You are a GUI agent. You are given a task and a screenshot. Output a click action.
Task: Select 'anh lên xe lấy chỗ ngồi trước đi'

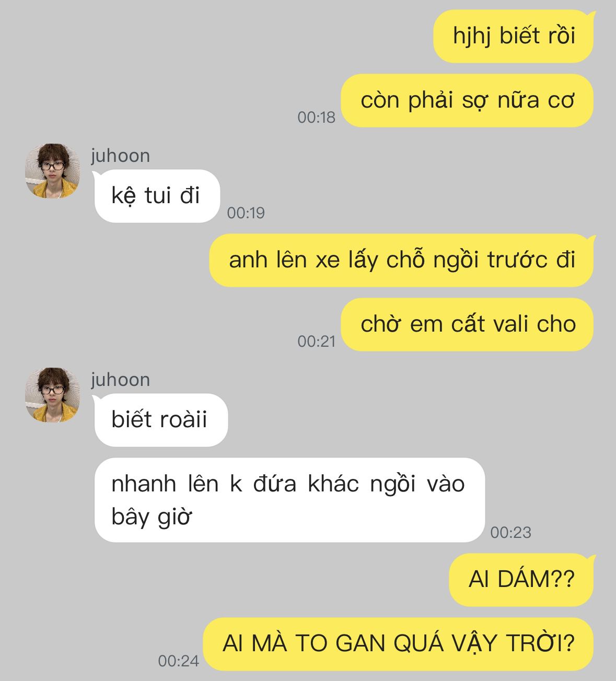(x=402, y=260)
